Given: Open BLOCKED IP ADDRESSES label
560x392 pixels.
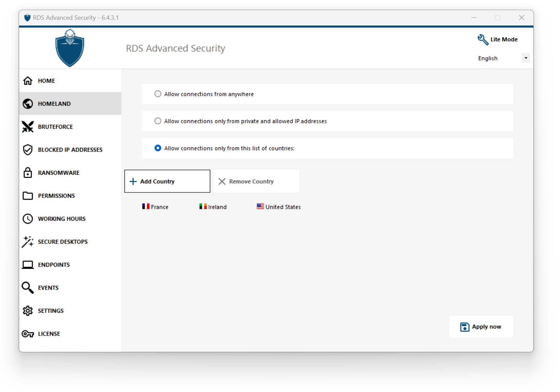Looking at the screenshot, I should tap(70, 150).
